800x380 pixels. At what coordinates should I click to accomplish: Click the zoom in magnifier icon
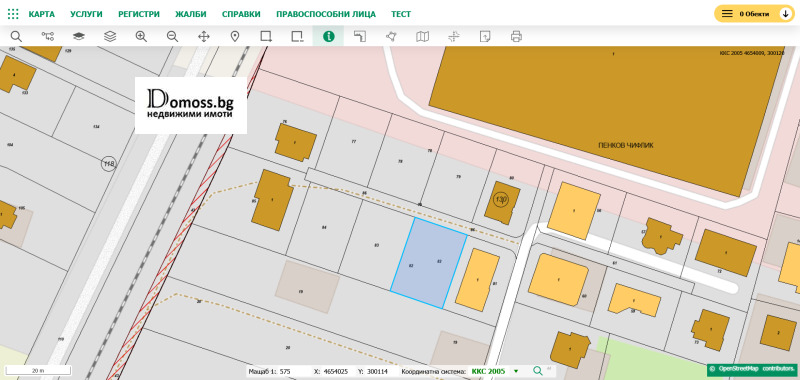(x=141, y=36)
